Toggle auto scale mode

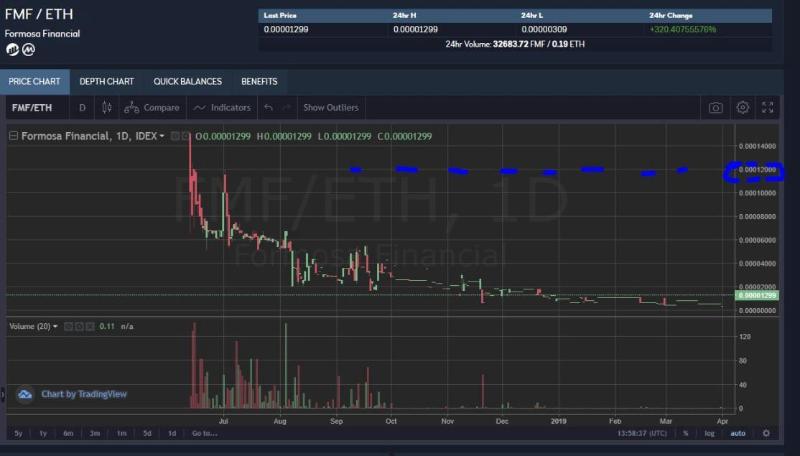[738, 433]
